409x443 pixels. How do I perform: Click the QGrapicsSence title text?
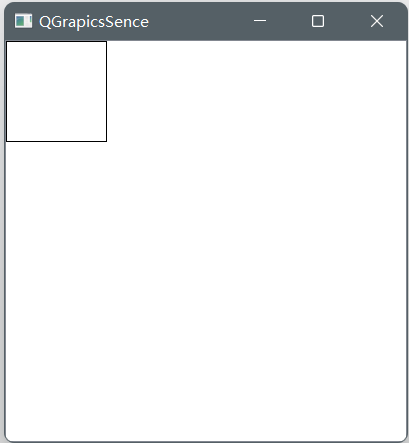94,22
